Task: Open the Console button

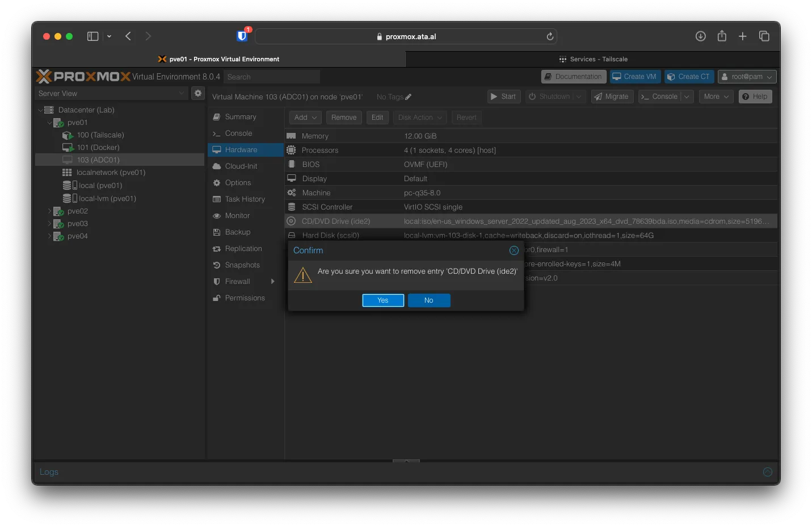Action: tap(659, 97)
